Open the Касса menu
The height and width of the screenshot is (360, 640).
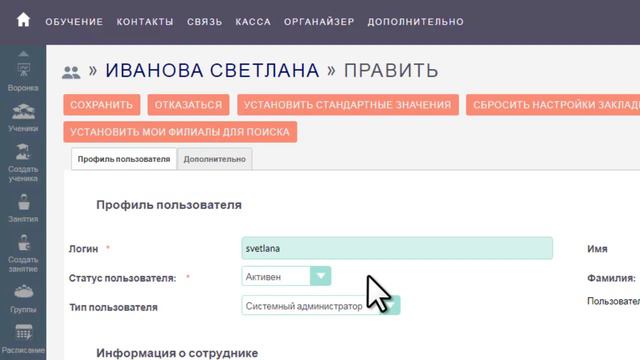253,22
